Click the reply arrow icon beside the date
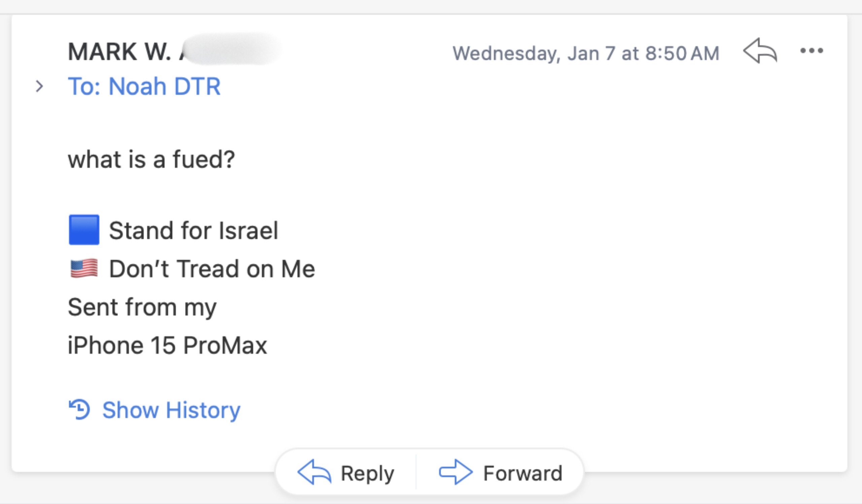862x504 pixels. [x=760, y=51]
